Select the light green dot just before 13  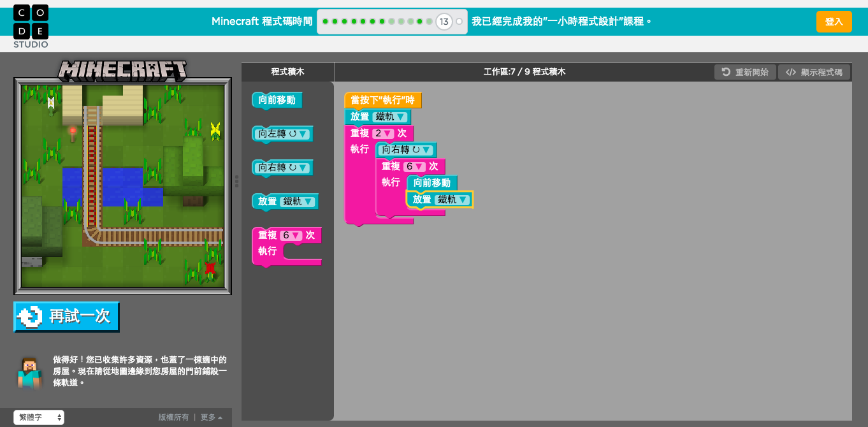coord(430,22)
